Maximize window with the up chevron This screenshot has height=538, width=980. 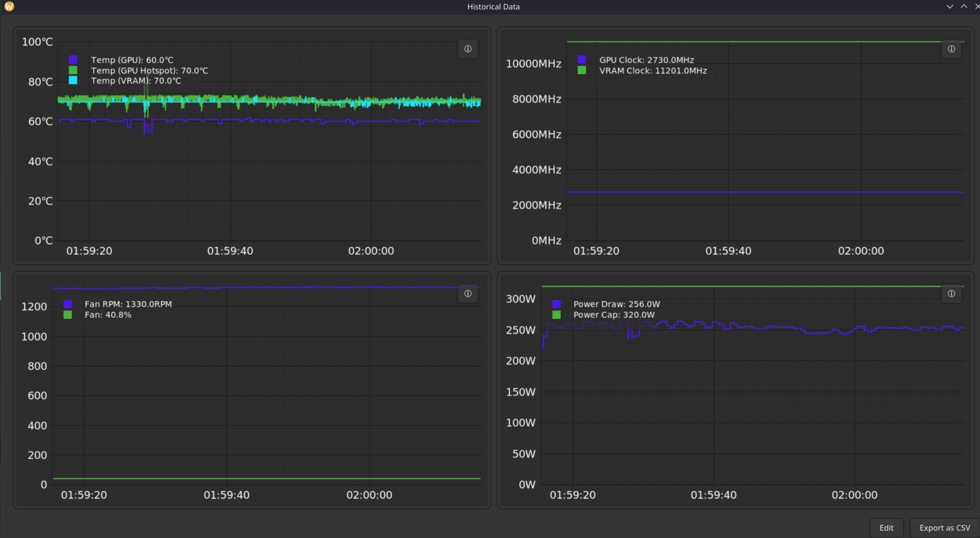click(x=964, y=7)
